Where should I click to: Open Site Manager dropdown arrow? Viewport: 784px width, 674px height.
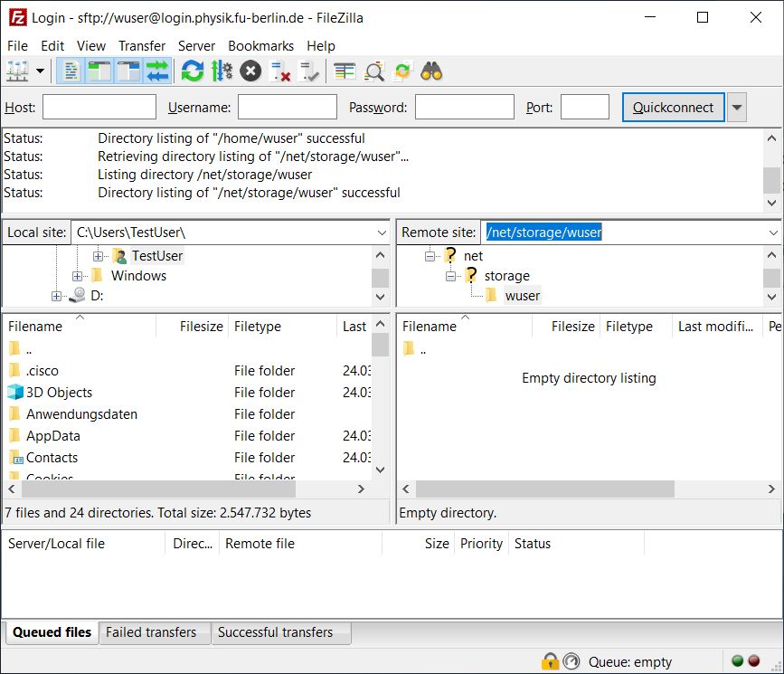pyautogui.click(x=40, y=71)
